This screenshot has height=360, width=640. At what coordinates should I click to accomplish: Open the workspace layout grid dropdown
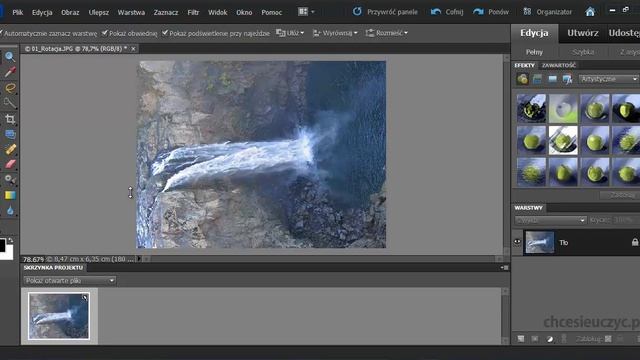306,12
